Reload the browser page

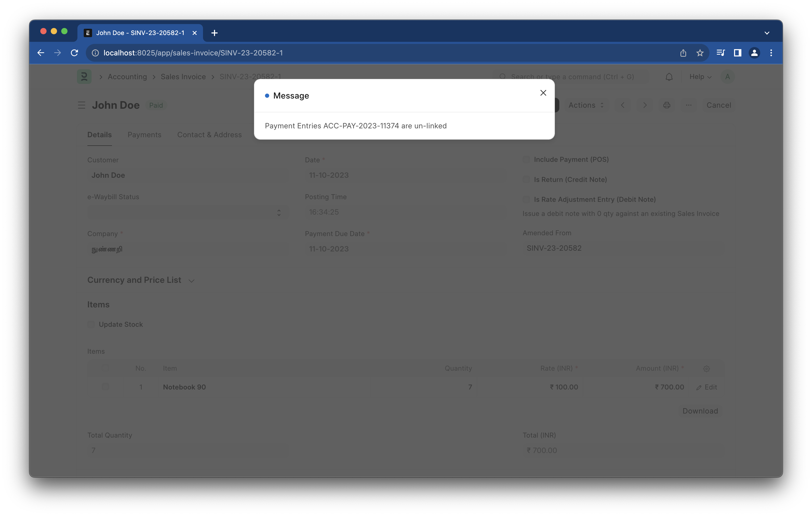tap(75, 53)
